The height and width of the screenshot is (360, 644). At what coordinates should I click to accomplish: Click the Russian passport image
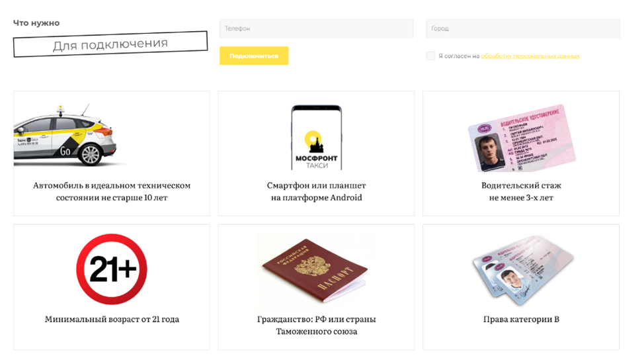[315, 270]
